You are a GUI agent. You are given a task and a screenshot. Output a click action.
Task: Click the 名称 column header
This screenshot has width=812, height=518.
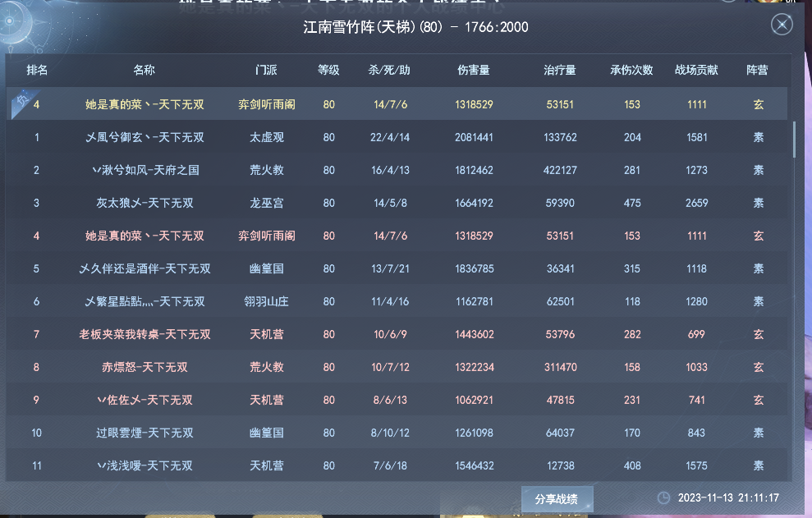(144, 70)
